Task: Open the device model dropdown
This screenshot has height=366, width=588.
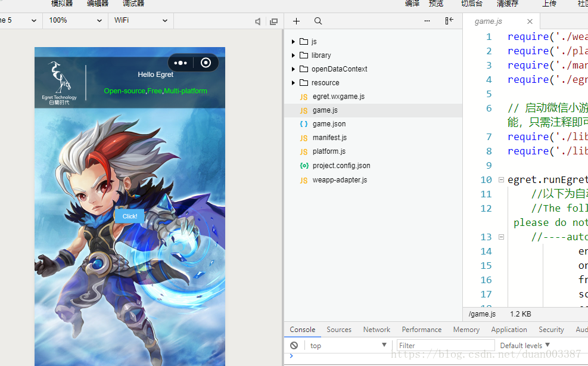Action: tap(20, 20)
